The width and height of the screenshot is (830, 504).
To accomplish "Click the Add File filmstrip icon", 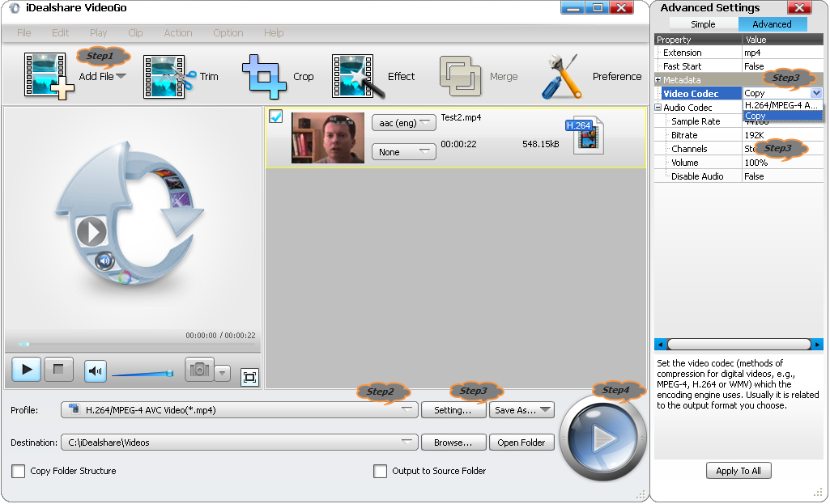I will 49,76.
